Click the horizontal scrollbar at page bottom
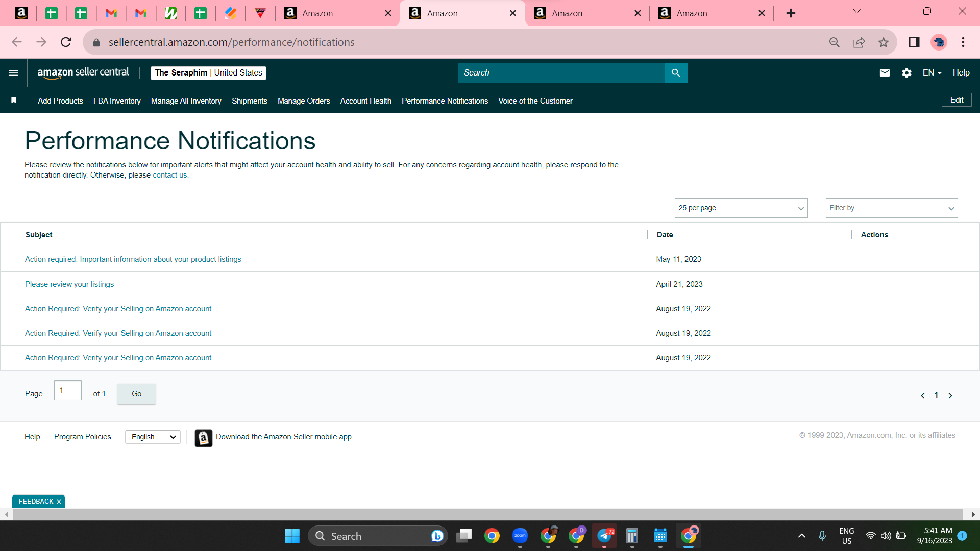This screenshot has height=551, width=980. point(487,515)
